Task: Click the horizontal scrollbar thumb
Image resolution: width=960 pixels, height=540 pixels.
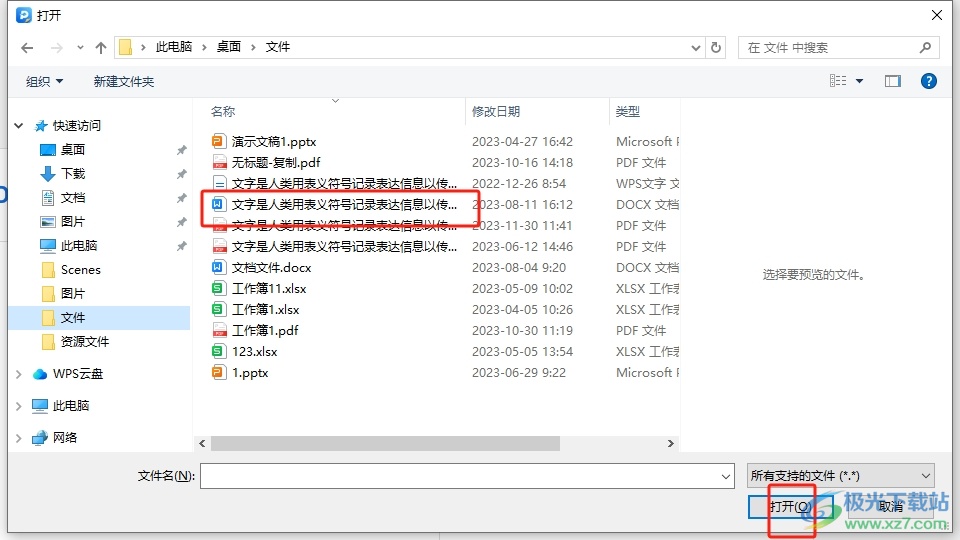Action: [385, 443]
